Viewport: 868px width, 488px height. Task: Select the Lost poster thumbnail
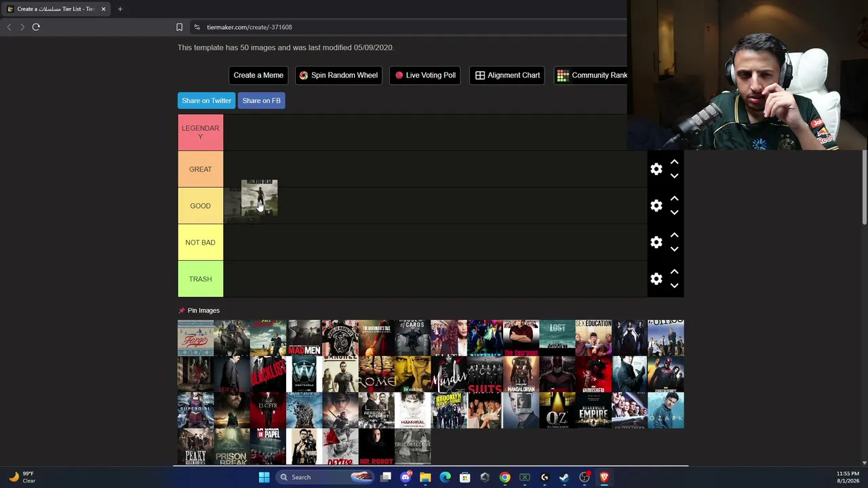tap(557, 338)
